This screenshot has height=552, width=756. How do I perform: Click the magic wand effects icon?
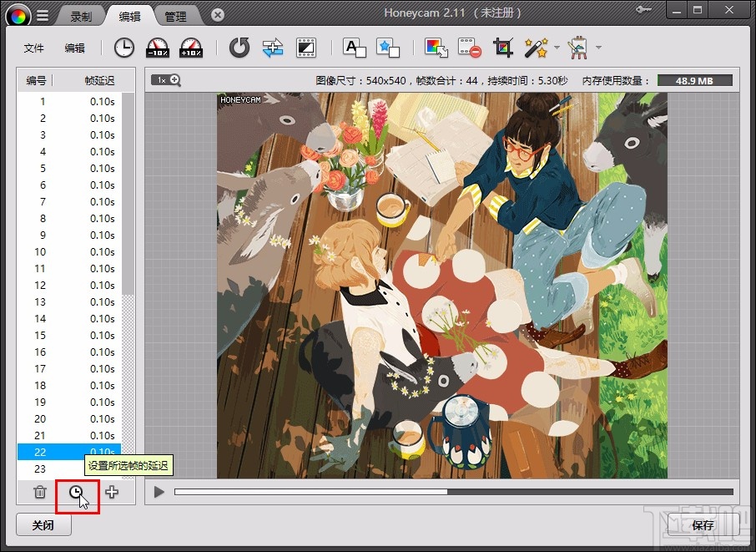coord(536,48)
